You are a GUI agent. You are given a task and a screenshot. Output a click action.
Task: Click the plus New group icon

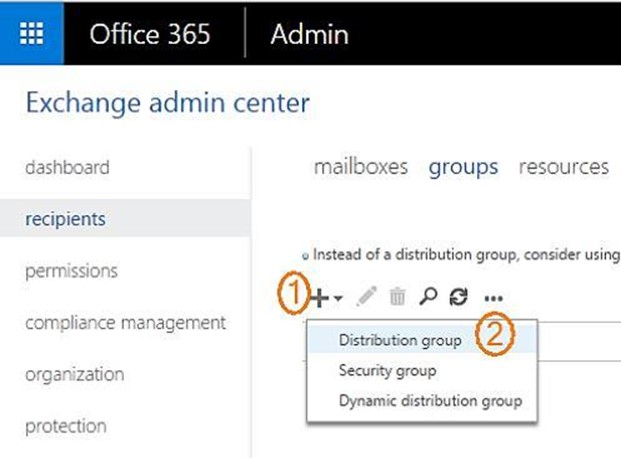(x=320, y=298)
